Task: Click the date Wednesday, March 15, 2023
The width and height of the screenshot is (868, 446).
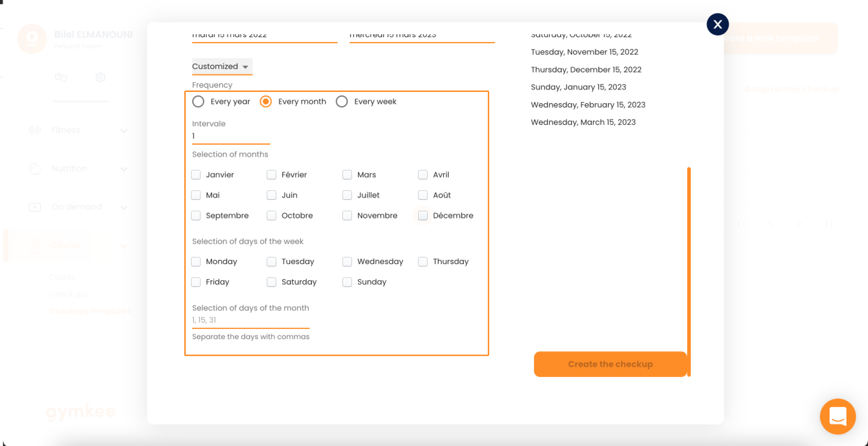Action: click(583, 122)
